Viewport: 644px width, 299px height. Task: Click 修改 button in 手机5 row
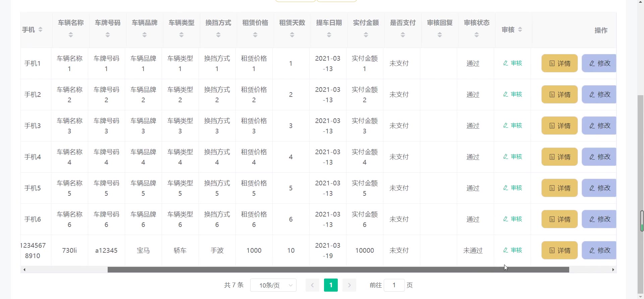point(599,188)
